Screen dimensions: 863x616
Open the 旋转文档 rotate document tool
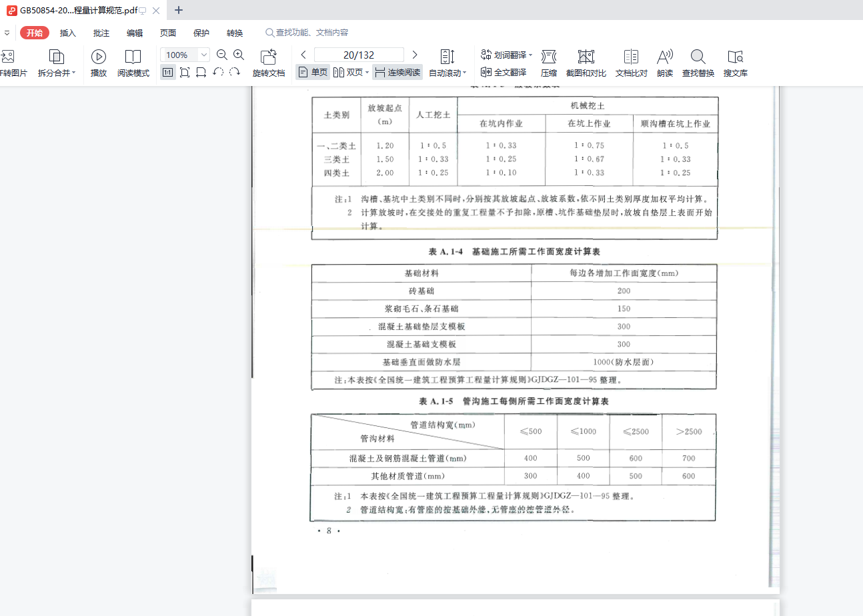[269, 63]
